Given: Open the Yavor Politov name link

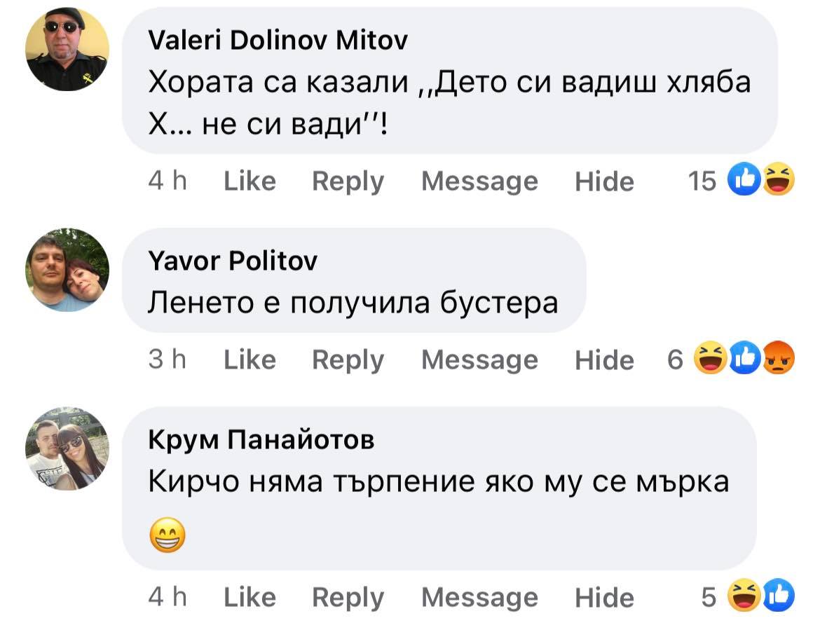Looking at the screenshot, I should click(233, 261).
